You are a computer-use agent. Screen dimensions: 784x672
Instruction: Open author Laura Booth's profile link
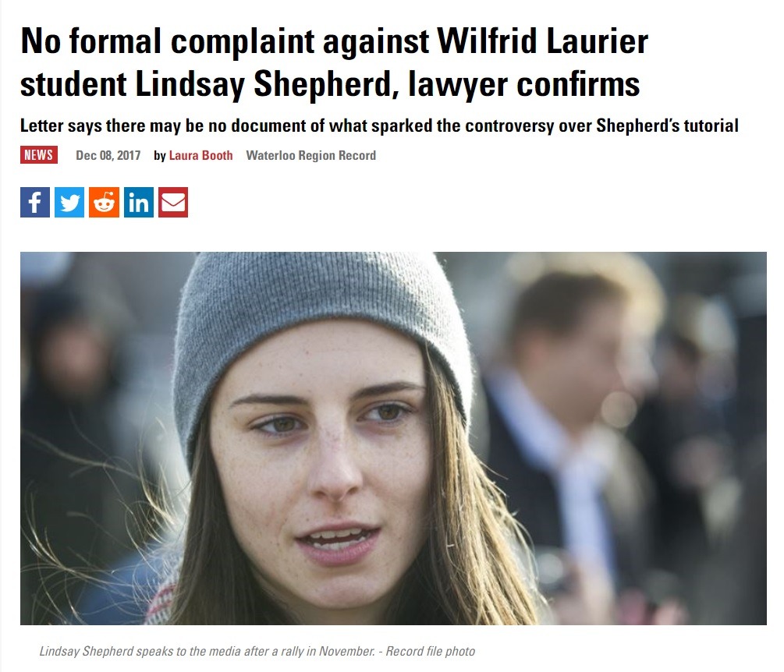point(201,155)
